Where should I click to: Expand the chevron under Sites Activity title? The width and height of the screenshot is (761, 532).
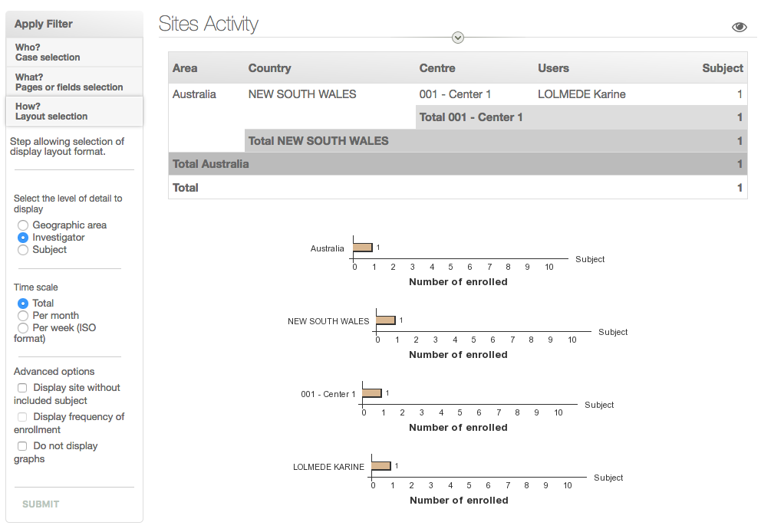pyautogui.click(x=458, y=38)
